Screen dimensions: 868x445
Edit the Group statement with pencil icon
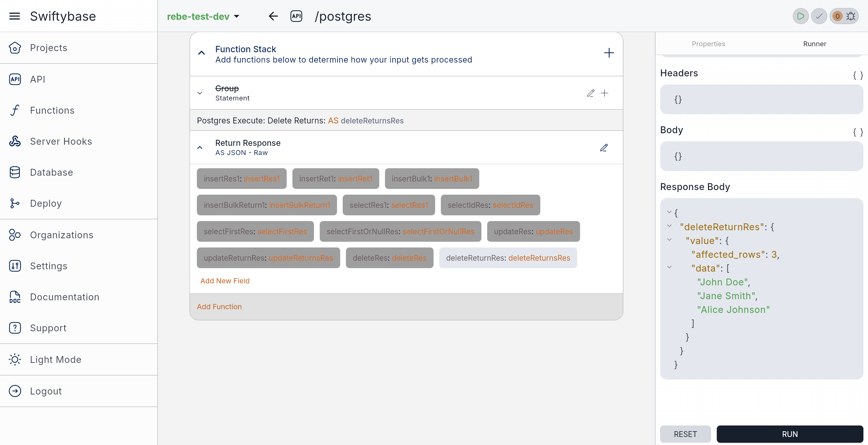[x=590, y=93]
